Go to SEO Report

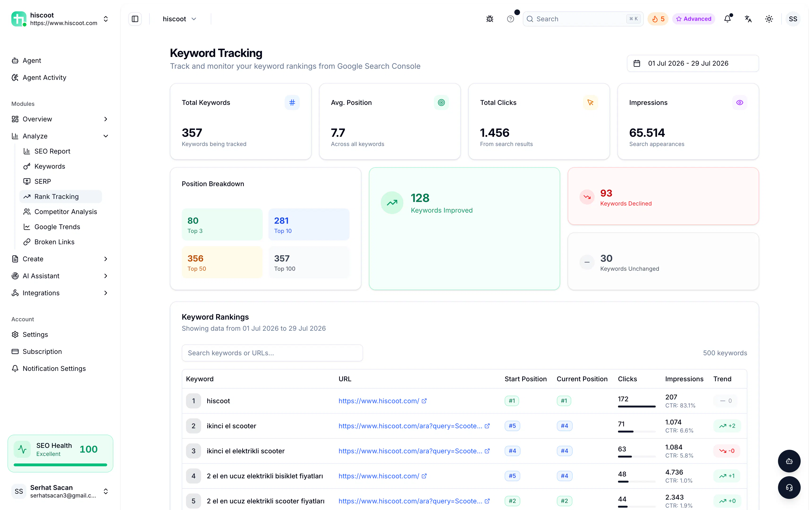[x=61, y=151]
